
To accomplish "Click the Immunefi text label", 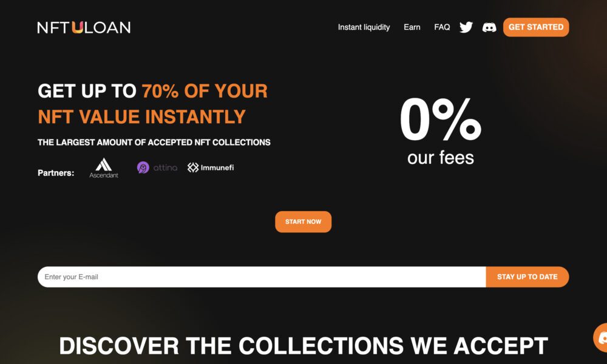I will [x=217, y=167].
